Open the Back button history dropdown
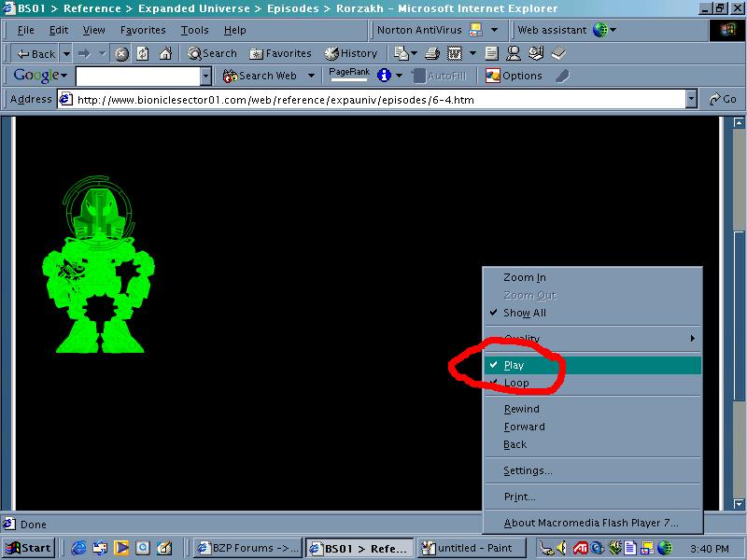The width and height of the screenshot is (747, 560). tap(66, 54)
